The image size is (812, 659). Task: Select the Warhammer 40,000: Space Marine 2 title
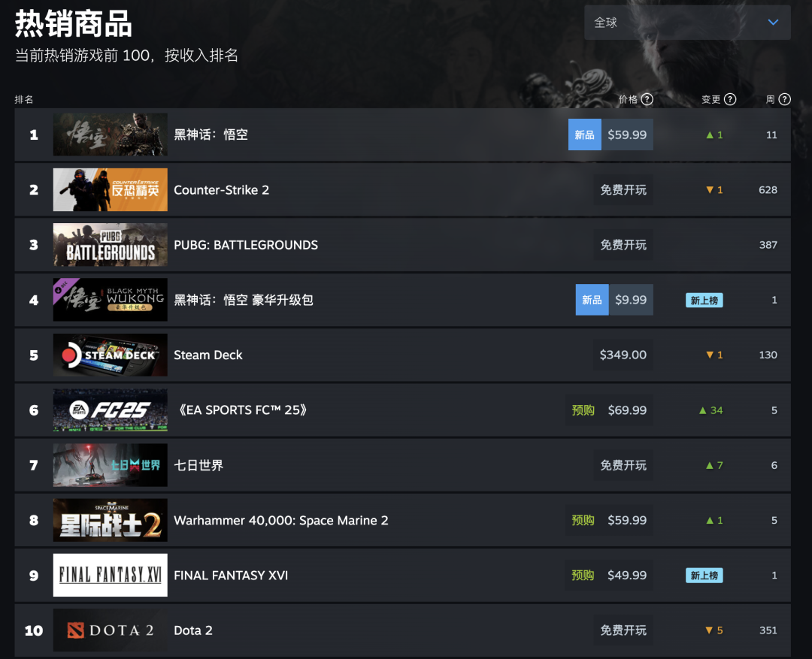(x=280, y=520)
